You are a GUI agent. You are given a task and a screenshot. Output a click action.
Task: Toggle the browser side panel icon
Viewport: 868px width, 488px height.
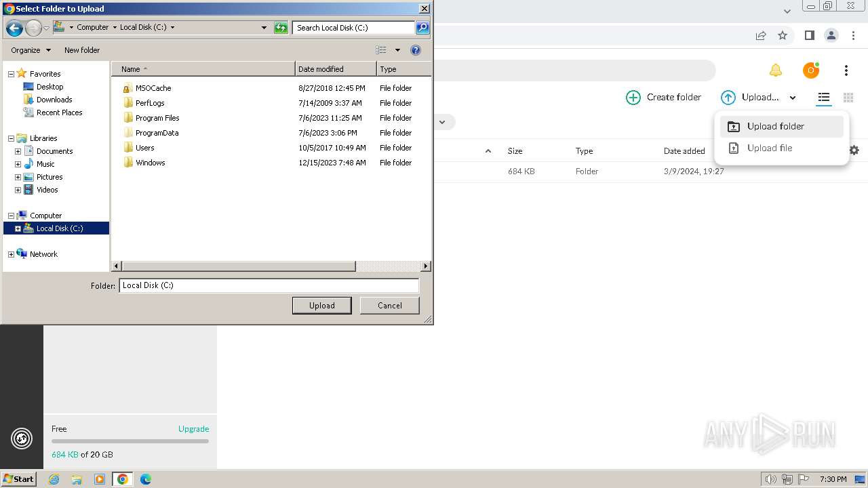coord(809,35)
